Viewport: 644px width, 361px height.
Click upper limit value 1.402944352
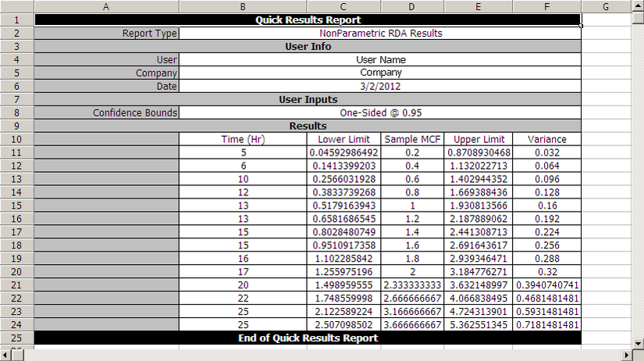point(479,179)
